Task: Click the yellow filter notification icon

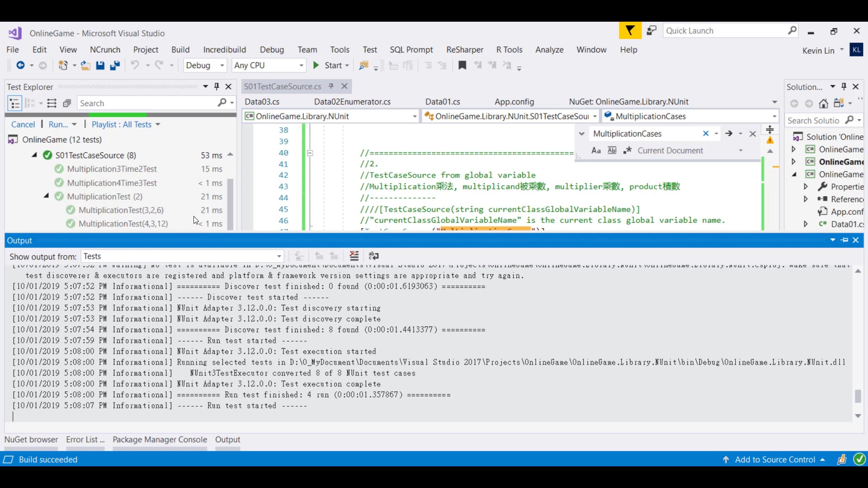Action: (630, 31)
